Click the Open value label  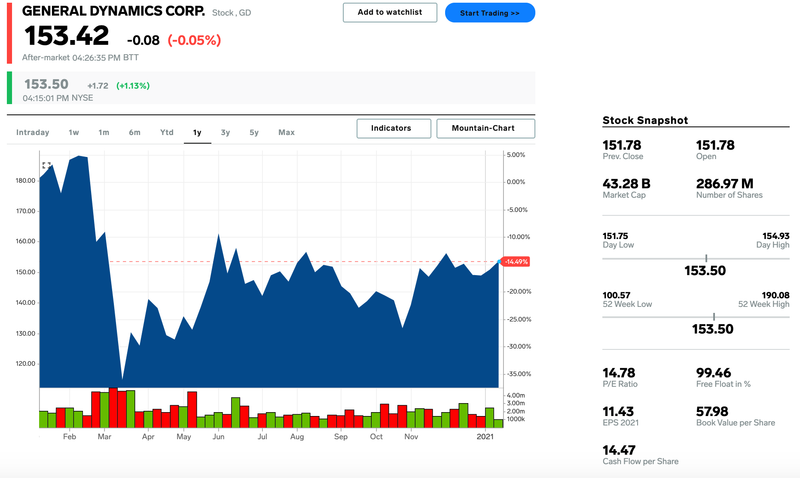pyautogui.click(x=706, y=157)
